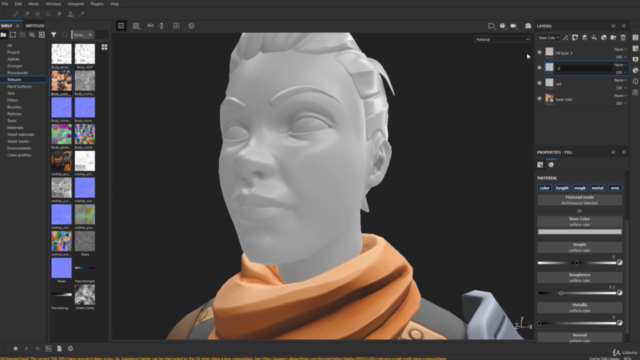This screenshot has width=640, height=360.
Task: Click the layer name edit field
Action: coord(584,68)
